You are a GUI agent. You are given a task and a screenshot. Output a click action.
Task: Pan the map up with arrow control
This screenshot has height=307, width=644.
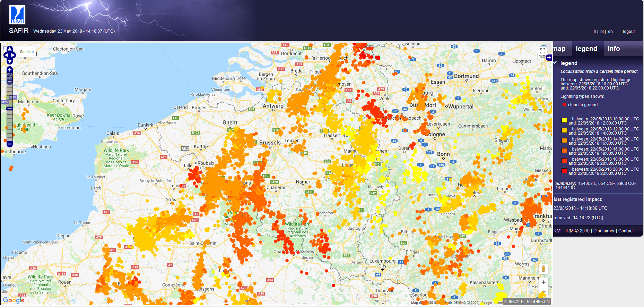[x=10, y=49]
